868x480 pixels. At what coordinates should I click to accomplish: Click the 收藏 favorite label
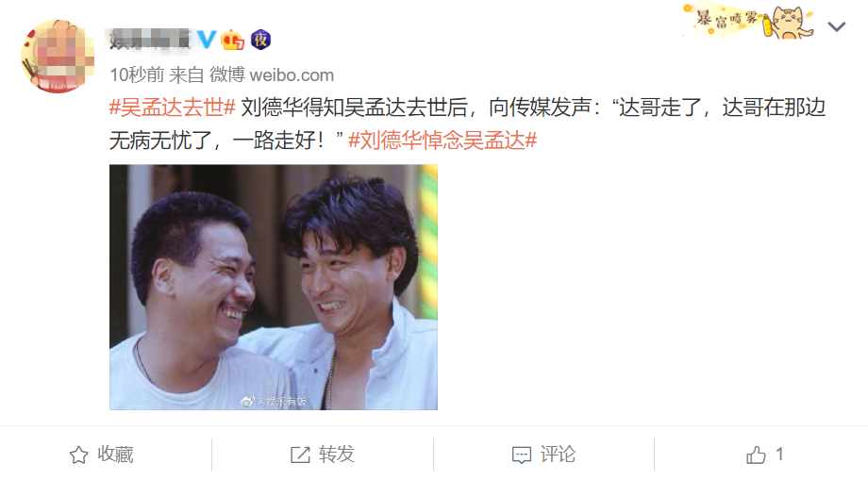[x=116, y=455]
